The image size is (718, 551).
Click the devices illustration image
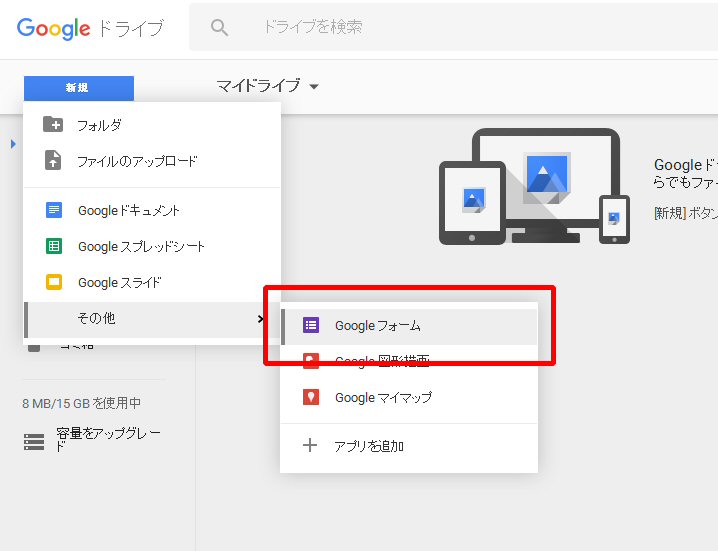pyautogui.click(x=534, y=186)
